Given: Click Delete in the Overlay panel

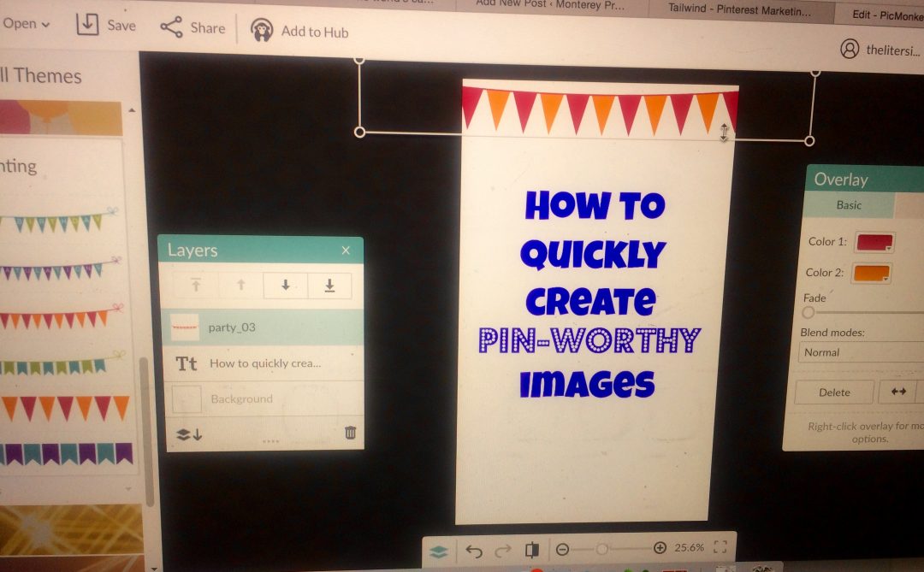Looking at the screenshot, I should (833, 392).
